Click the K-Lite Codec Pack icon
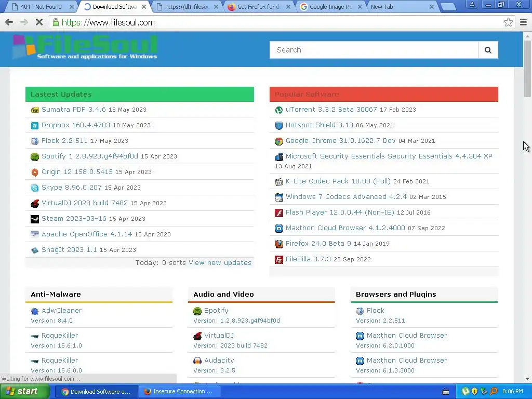The width and height of the screenshot is (532, 399). [279, 182]
